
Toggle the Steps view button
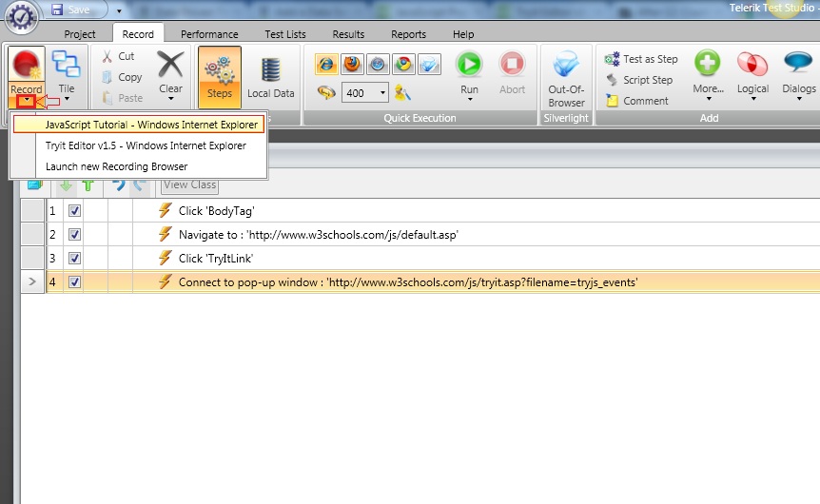(x=219, y=77)
